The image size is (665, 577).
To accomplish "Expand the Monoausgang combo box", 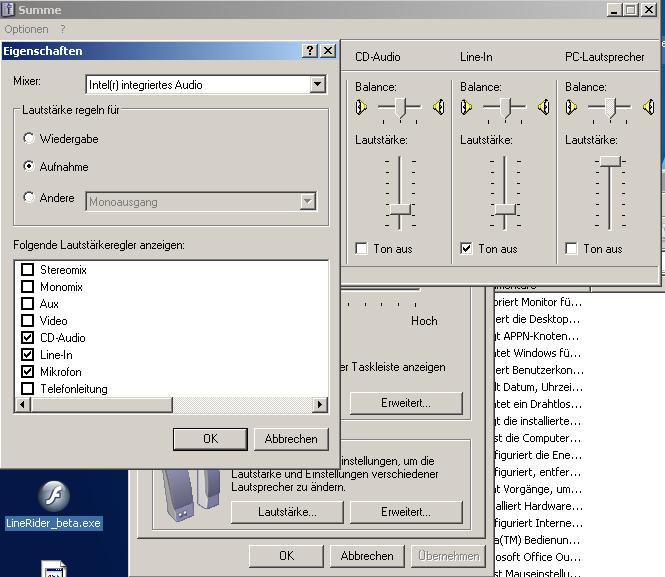I will 308,202.
